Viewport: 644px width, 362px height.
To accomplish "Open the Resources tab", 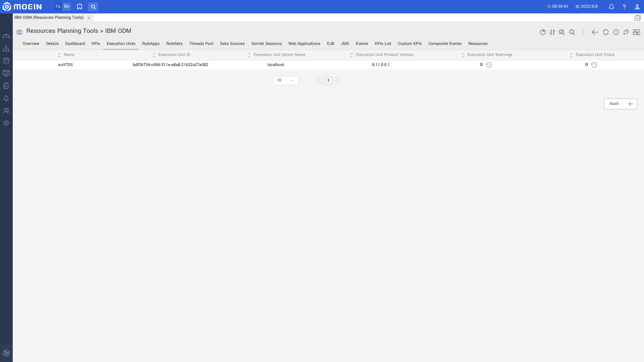I will (x=478, y=44).
